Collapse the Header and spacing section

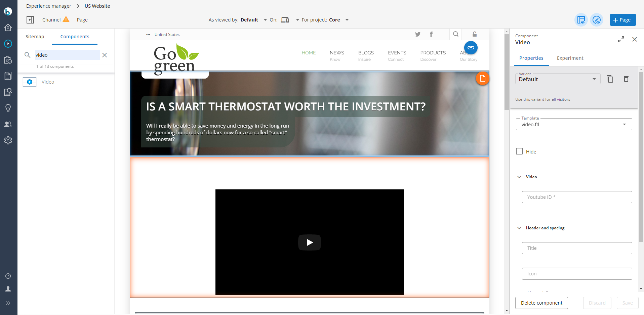tap(519, 228)
